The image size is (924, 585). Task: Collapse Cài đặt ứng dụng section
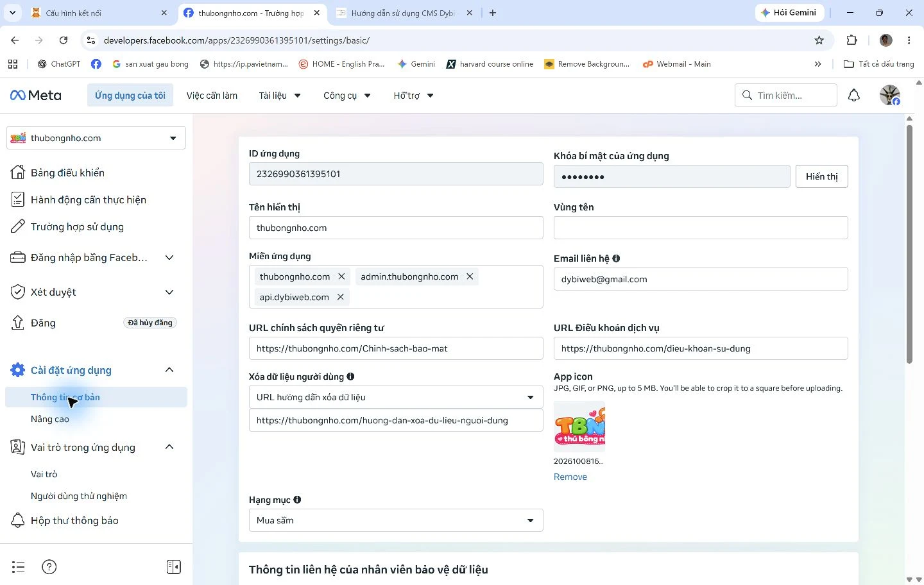click(169, 370)
